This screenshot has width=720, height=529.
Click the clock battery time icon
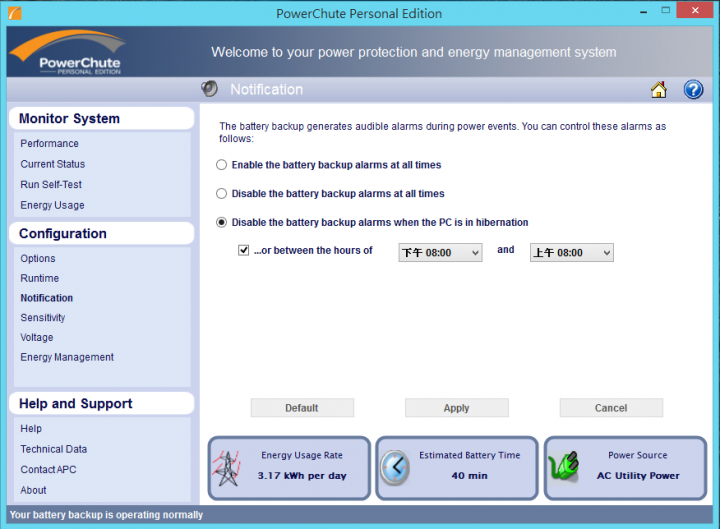394,468
